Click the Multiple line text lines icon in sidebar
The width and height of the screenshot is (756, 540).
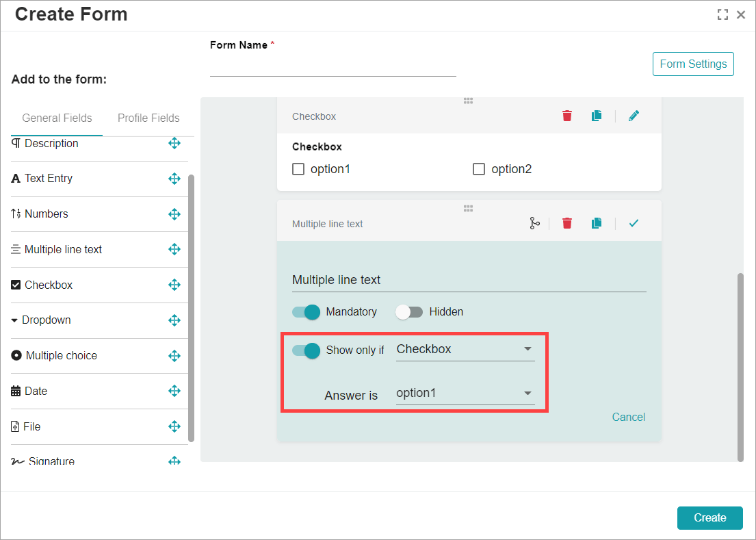click(x=16, y=249)
